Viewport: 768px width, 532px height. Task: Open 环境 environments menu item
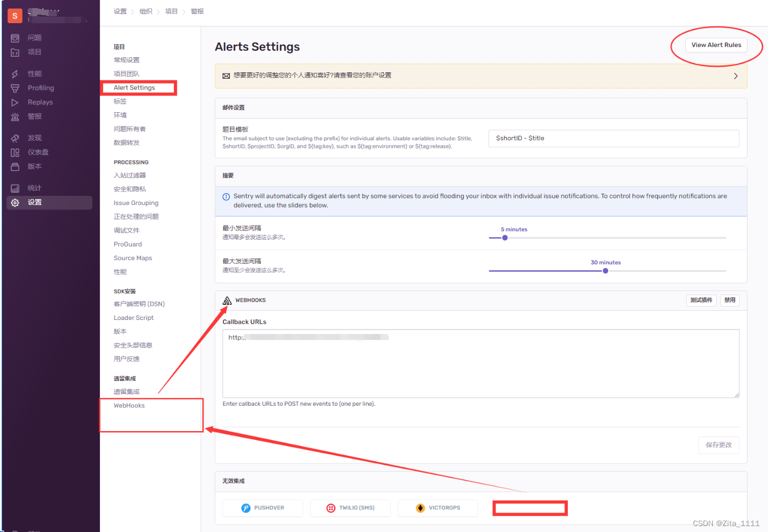point(120,115)
